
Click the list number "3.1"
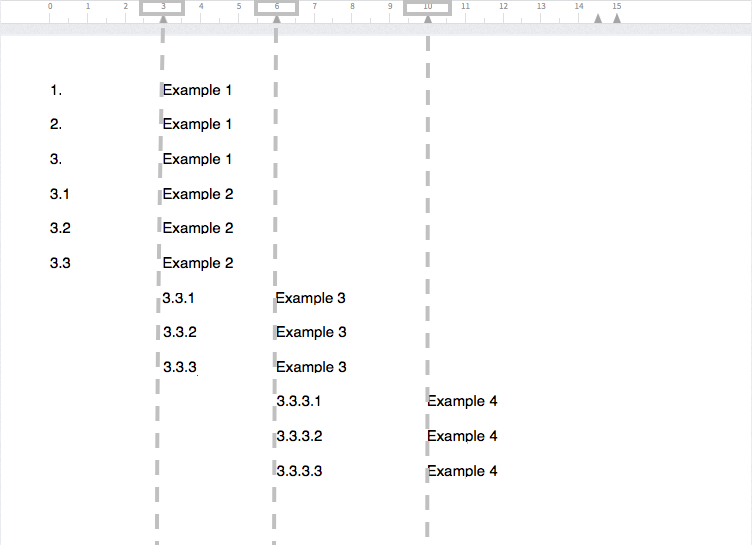[x=59, y=194]
